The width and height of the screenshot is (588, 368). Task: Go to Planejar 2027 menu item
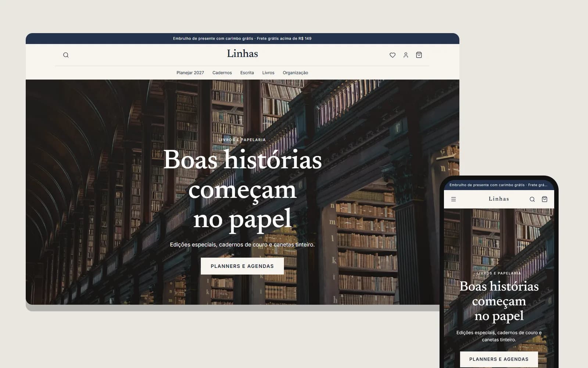[x=190, y=72]
